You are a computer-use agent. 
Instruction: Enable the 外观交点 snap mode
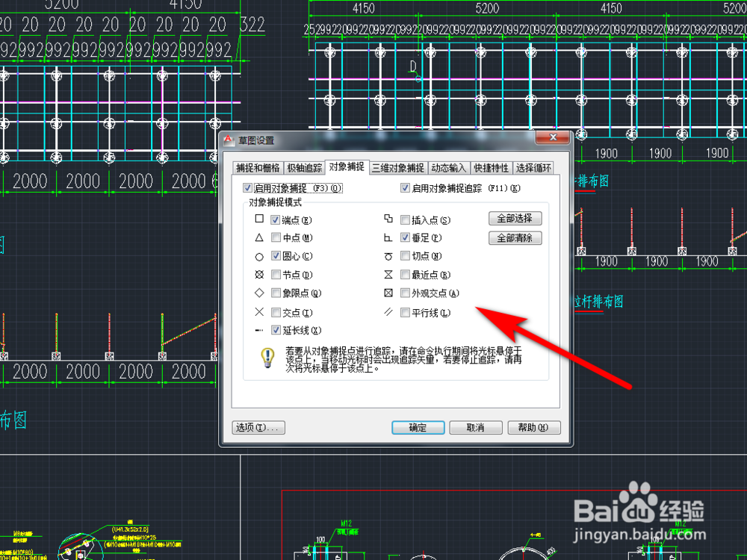pyautogui.click(x=405, y=293)
